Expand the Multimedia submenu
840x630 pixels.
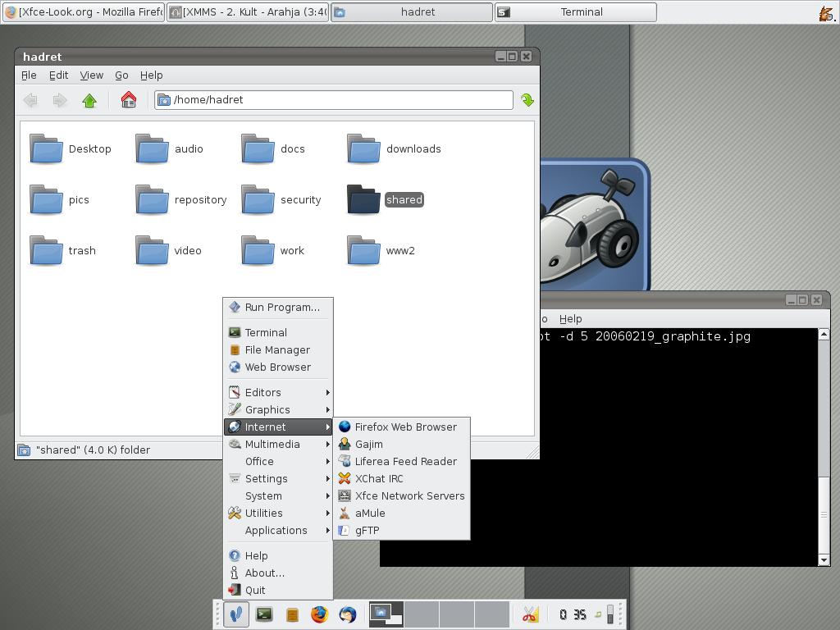click(279, 444)
